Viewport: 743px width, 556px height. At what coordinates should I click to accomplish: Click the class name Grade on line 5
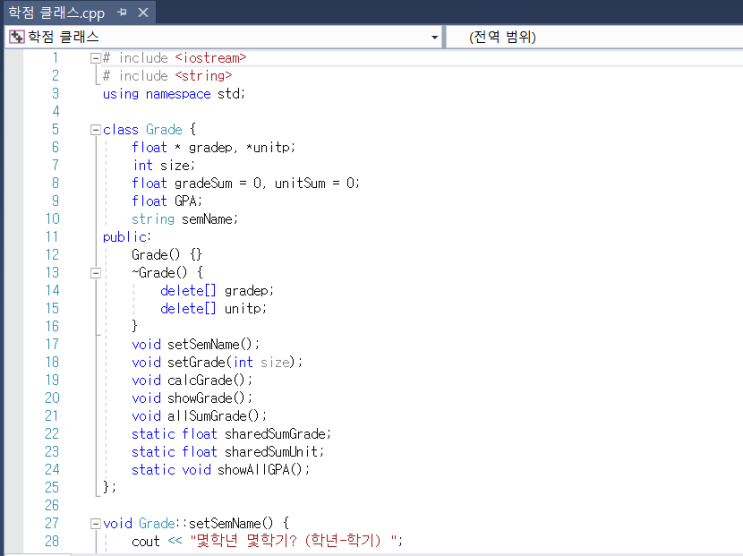[164, 129]
